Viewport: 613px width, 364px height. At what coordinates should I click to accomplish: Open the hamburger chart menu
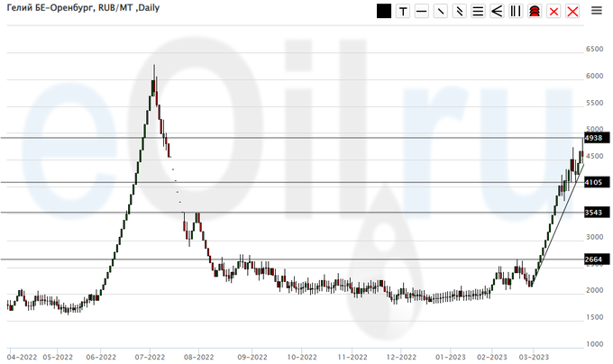tap(597, 11)
